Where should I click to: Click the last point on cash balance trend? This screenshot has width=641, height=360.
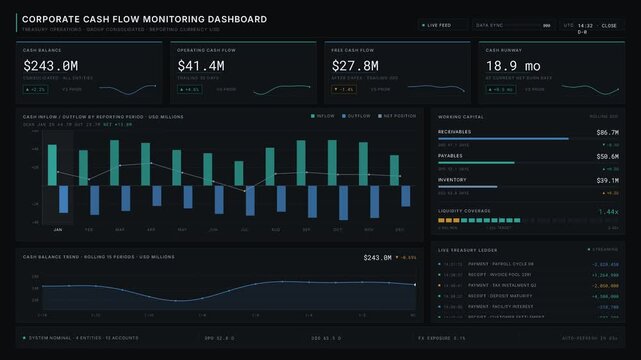(415, 285)
